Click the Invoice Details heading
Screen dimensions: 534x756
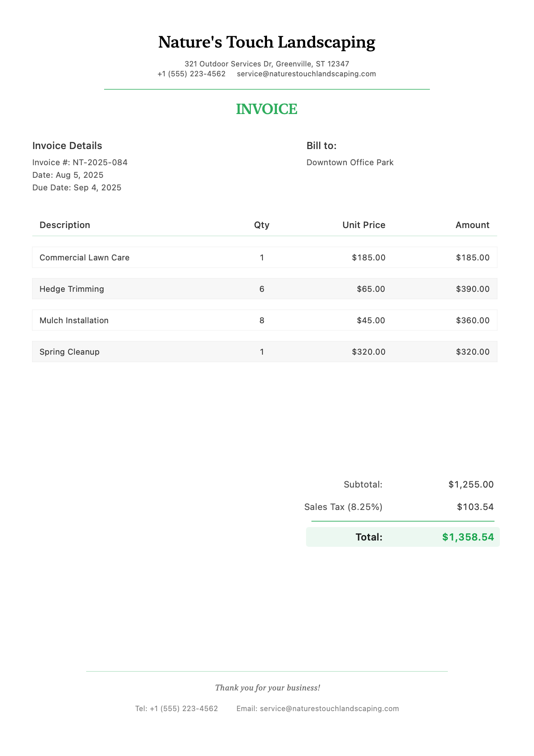67,145
